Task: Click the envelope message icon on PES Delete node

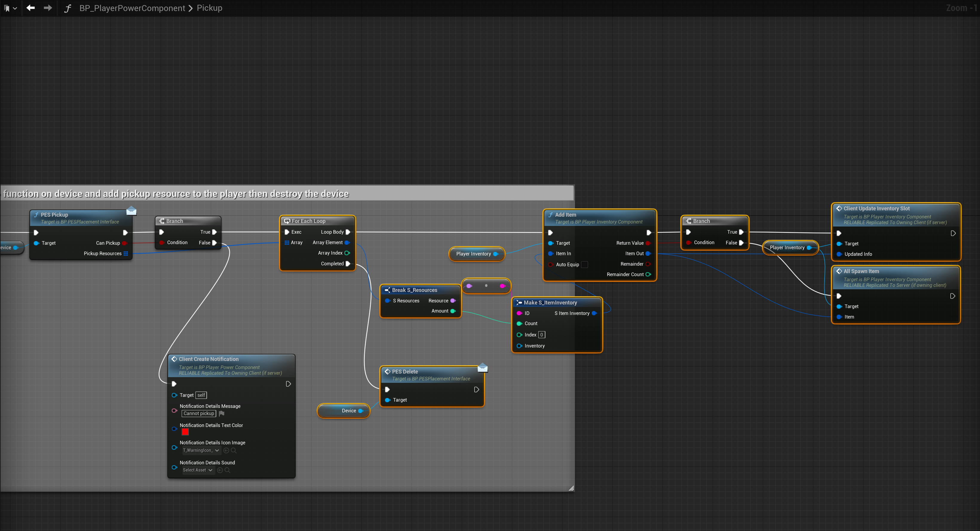Action: [x=482, y=367]
